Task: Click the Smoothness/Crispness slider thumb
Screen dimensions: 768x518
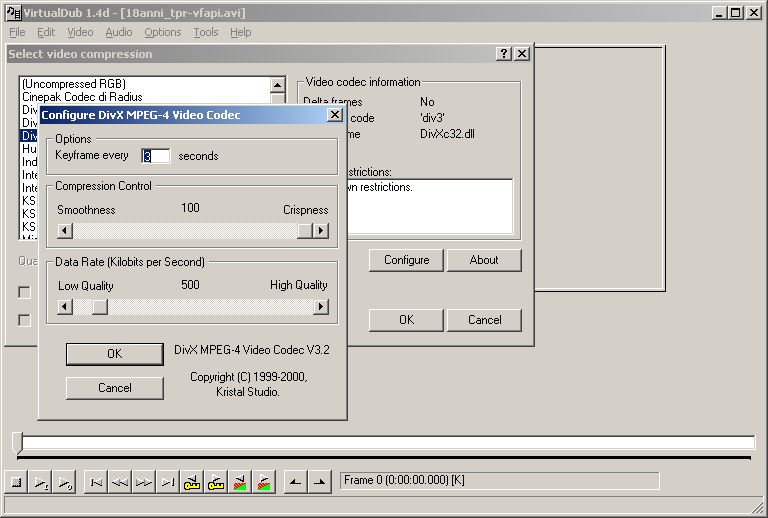Action: [x=305, y=231]
